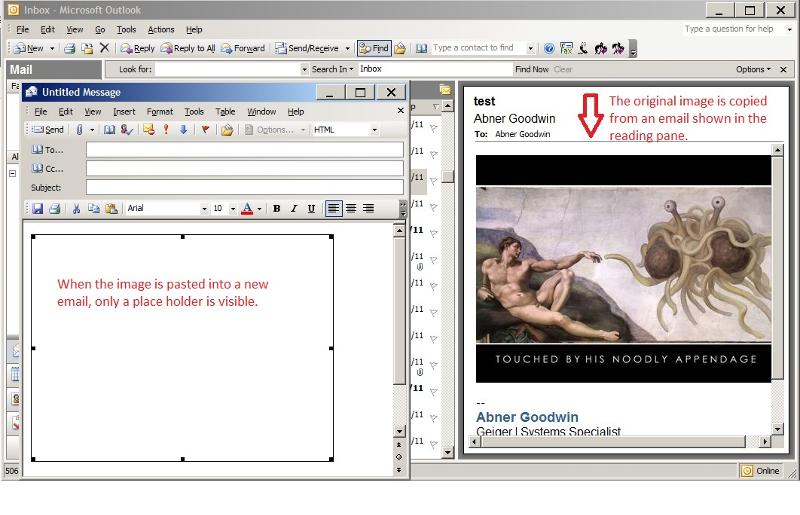
Task: Apply font color with the red A
Action: (x=247, y=208)
